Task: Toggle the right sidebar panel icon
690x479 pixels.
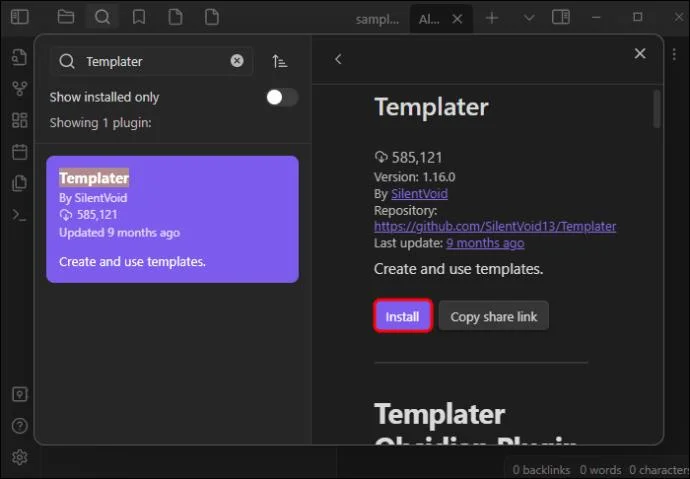Action: pyautogui.click(x=561, y=18)
